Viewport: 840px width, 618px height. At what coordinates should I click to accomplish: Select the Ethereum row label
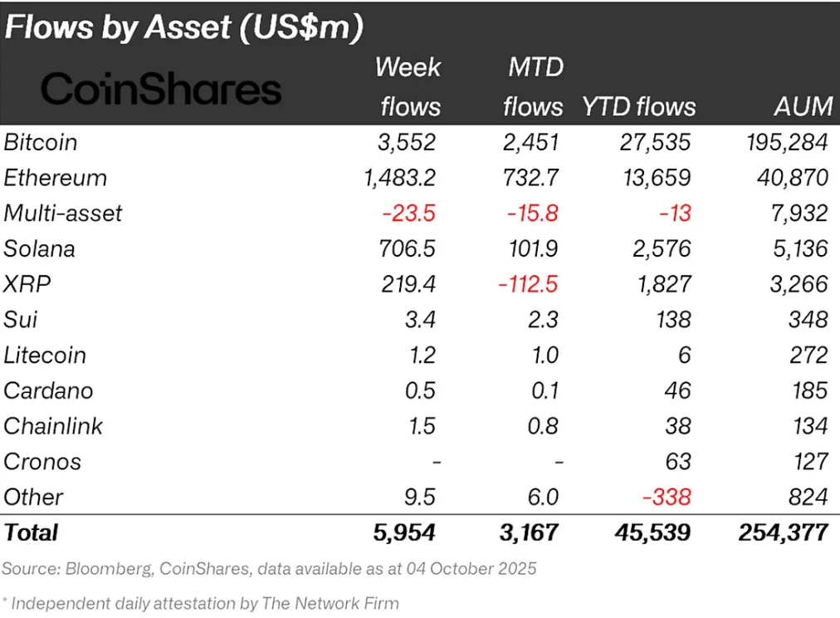(x=55, y=178)
